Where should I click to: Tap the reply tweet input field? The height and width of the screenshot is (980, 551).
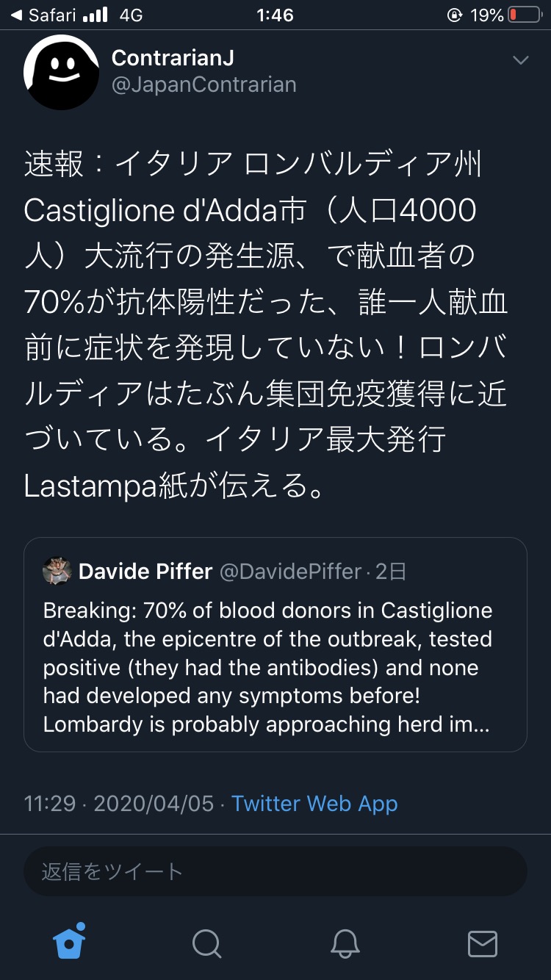click(x=275, y=871)
